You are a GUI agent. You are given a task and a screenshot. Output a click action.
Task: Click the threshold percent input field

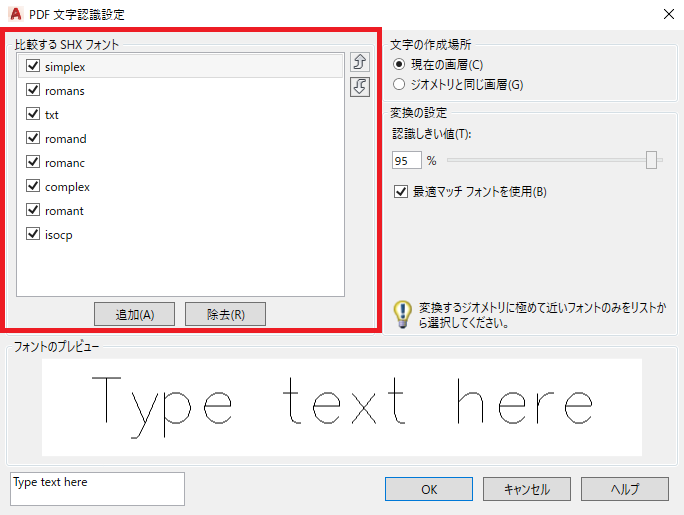(x=407, y=160)
